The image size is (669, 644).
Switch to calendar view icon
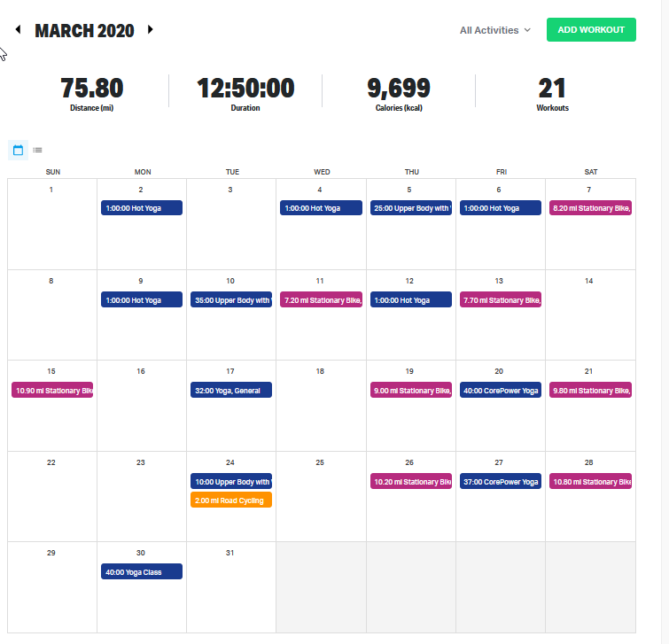pos(18,150)
